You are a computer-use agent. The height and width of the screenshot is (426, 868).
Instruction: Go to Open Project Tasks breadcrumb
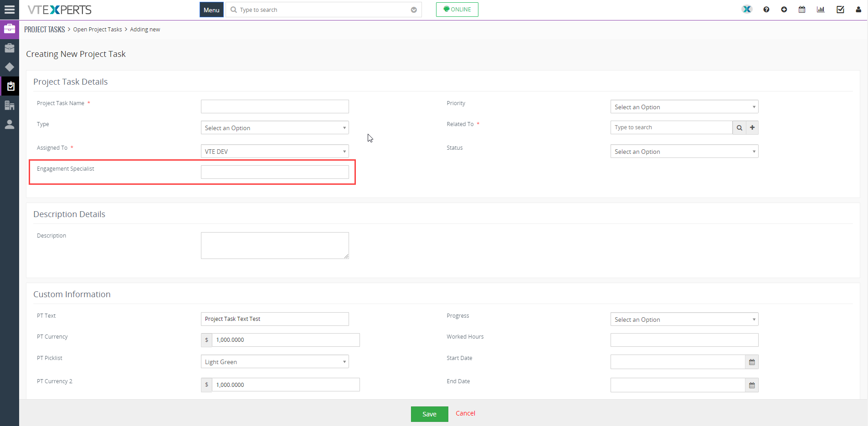(x=98, y=30)
